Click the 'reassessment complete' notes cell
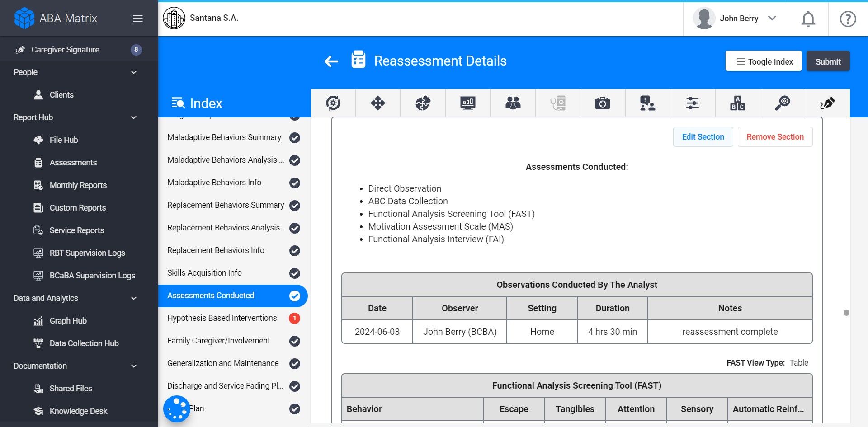 730,332
